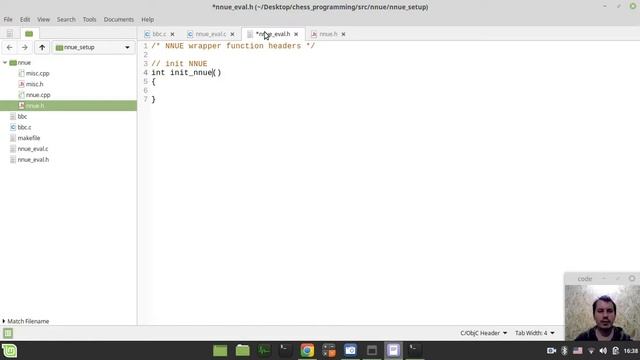Viewport: 640px width, 360px height.
Task: Open the Bluetooth tray icon
Action: [x=564, y=351]
